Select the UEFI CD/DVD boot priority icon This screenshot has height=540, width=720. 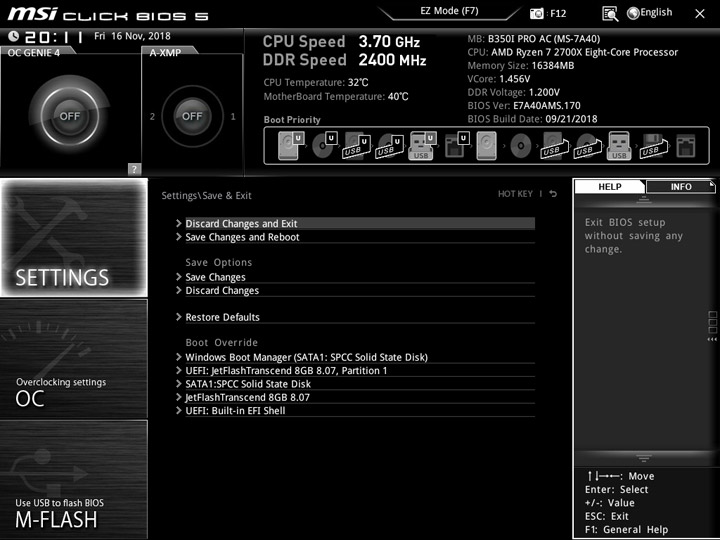[324, 146]
